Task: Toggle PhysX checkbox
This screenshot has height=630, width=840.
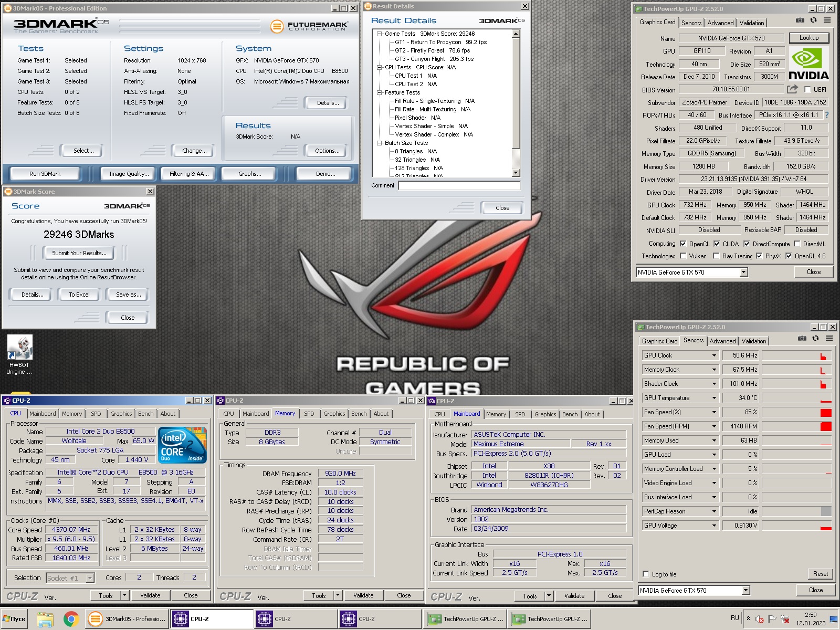Action: pyautogui.click(x=759, y=256)
